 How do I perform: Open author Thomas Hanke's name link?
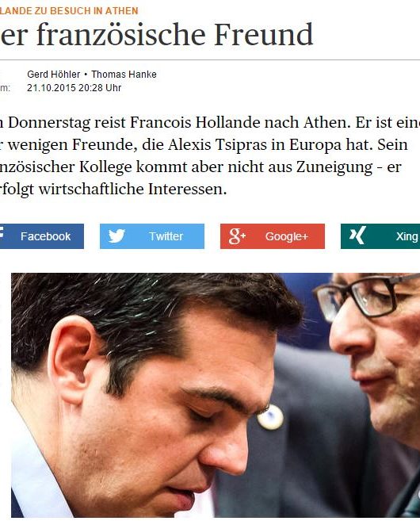coord(124,74)
